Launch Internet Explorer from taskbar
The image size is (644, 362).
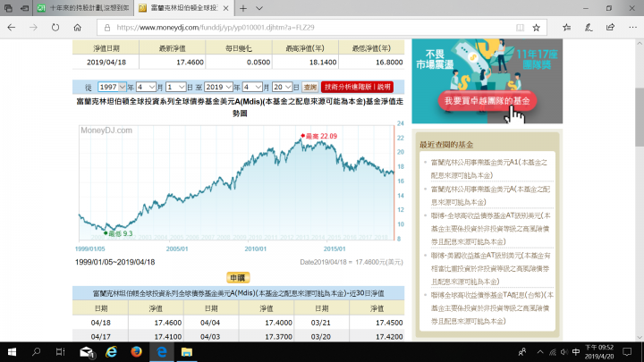tap(111, 352)
